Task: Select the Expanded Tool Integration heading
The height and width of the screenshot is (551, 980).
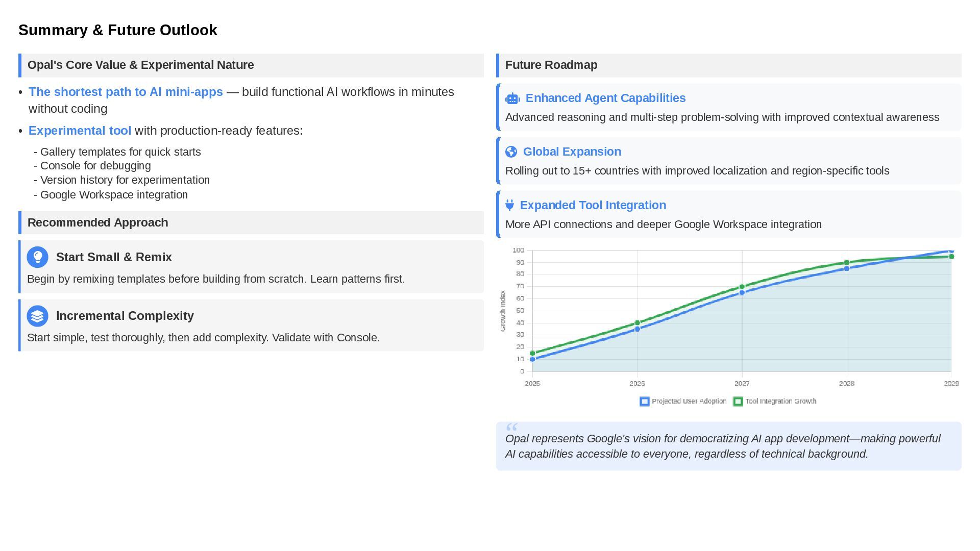Action: coord(593,205)
